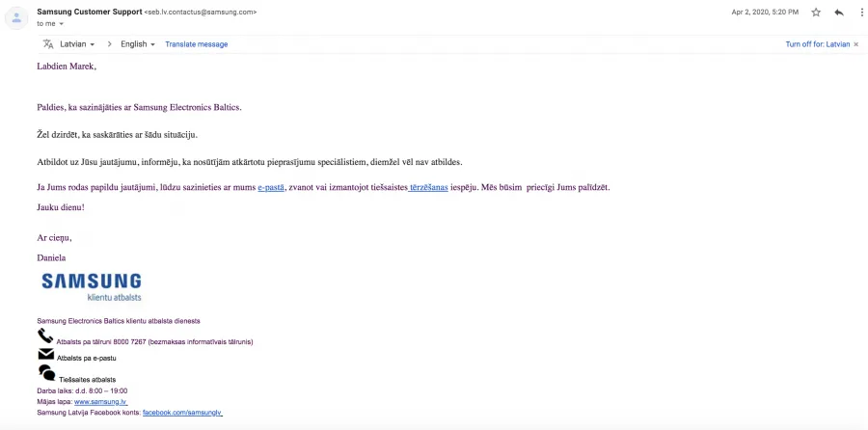Click 'Samsung Electronics Baltics klientu atbalsta dienests' text
Image resolution: width=868 pixels, height=430 pixels.
[119, 321]
